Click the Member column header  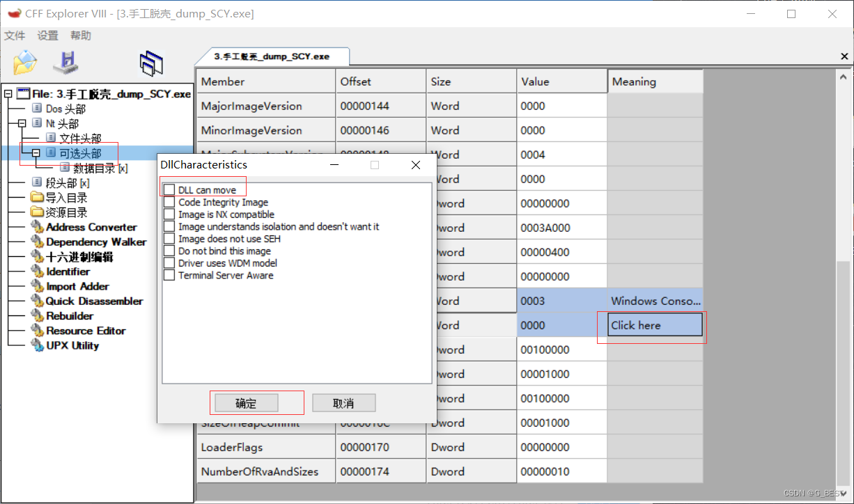(265, 81)
